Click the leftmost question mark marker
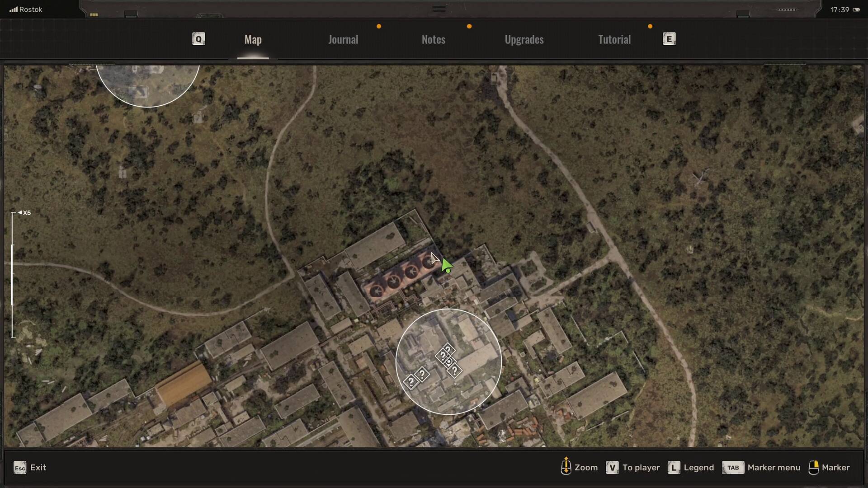Image resolution: width=868 pixels, height=488 pixels. [410, 382]
